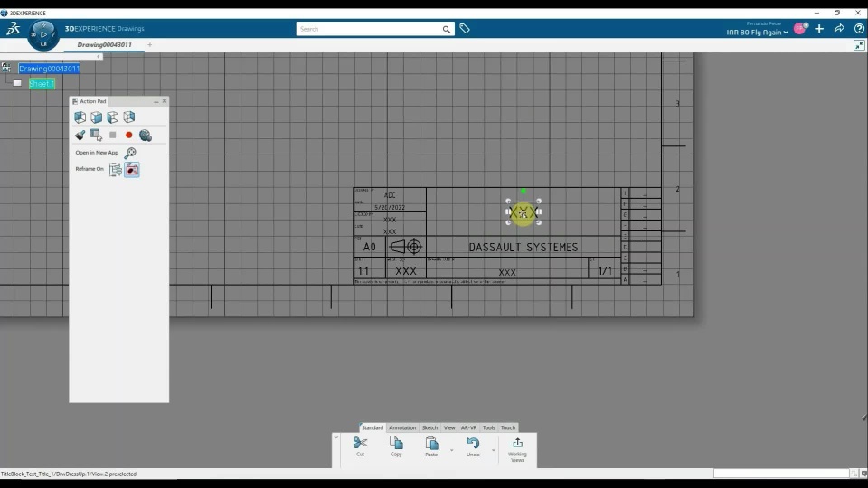Click the tag icon beside the search box
868x488 pixels.
click(x=465, y=29)
